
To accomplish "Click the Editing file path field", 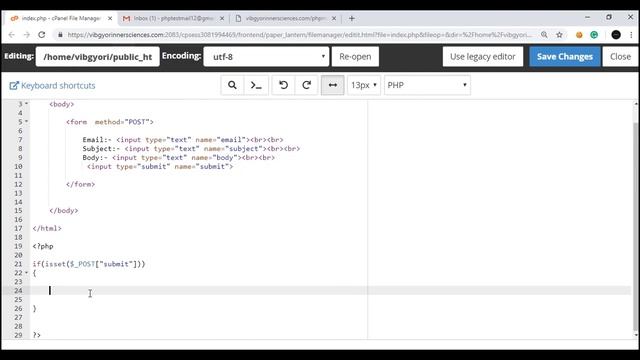I will click(98, 56).
